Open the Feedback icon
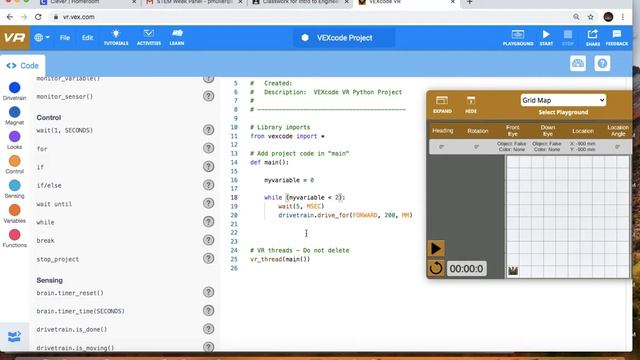 [x=617, y=38]
